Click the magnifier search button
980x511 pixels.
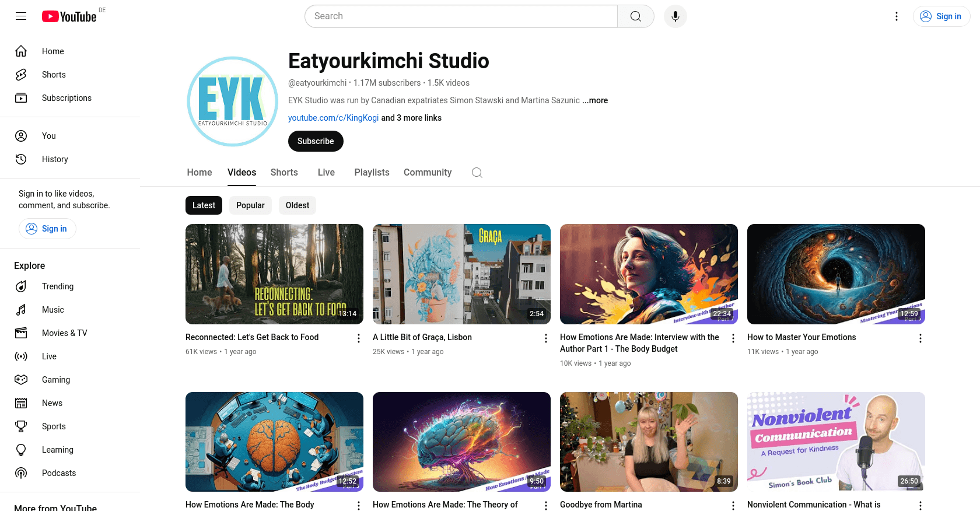[x=635, y=16]
